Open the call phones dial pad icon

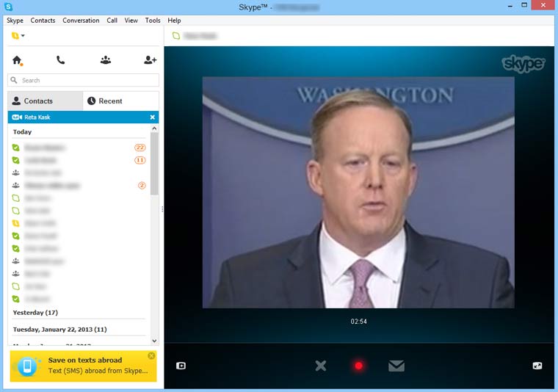pyautogui.click(x=60, y=60)
